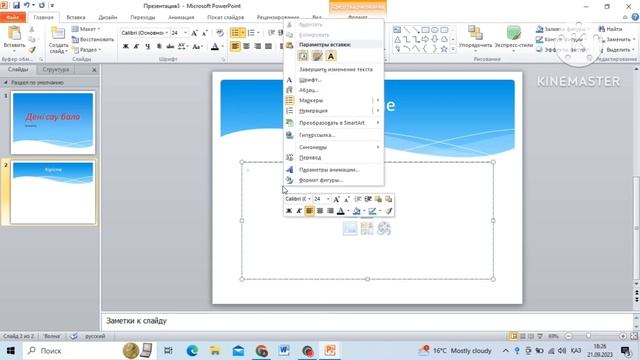Screen dimensions: 640x360
Task: Click the Создать слайд new slide icon
Action: pyautogui.click(x=58, y=33)
